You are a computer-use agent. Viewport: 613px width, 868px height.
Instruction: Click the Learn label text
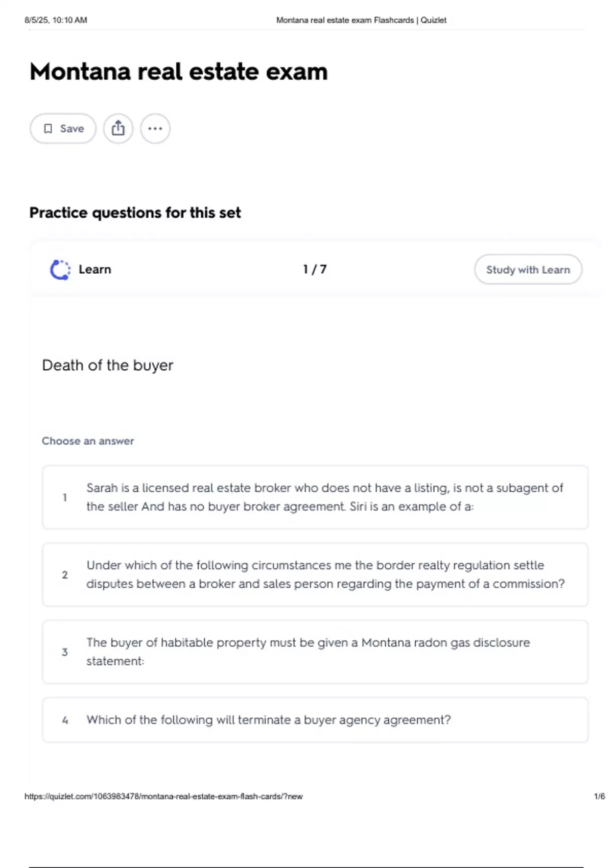pyautogui.click(x=95, y=269)
